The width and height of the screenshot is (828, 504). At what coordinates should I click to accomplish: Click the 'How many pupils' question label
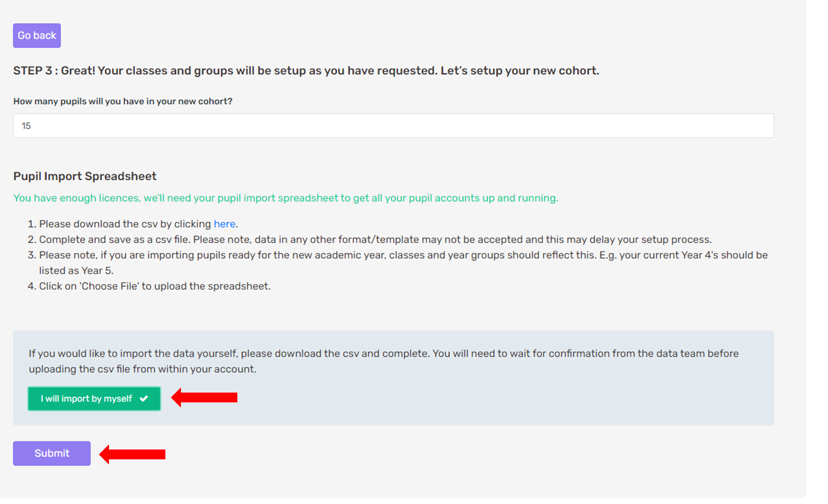click(123, 101)
